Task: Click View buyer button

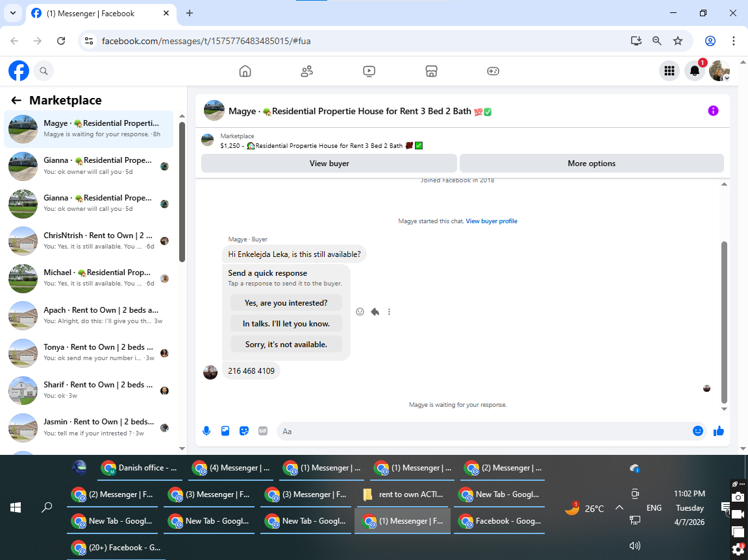Action: [329, 164]
